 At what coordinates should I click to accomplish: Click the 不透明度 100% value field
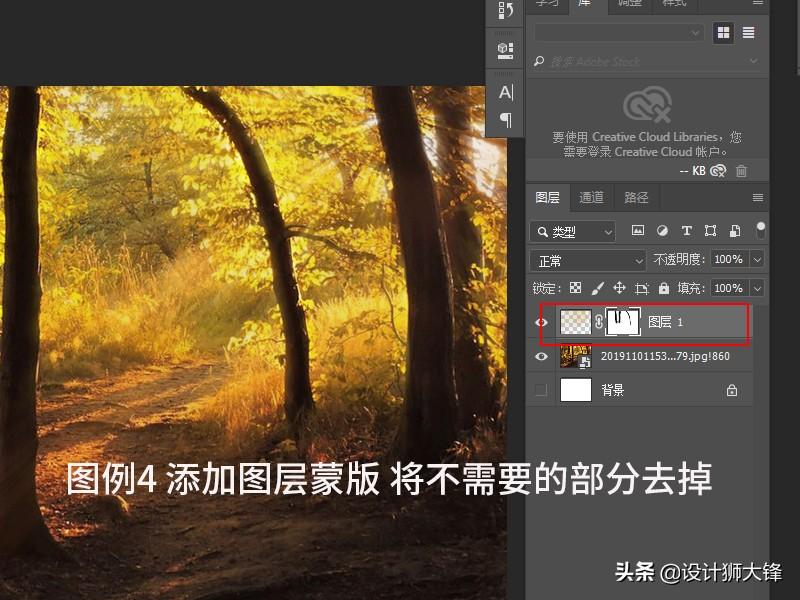click(x=728, y=259)
